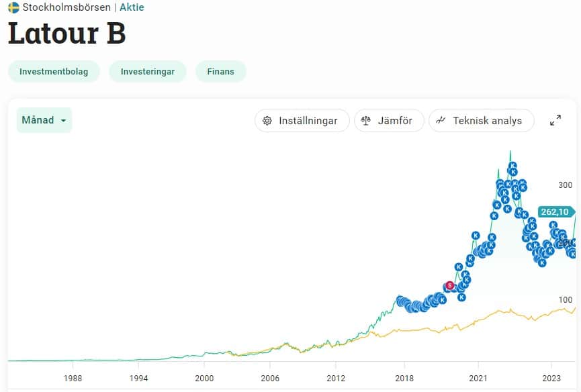Click the dropdown arrow next to Månad

[63, 121]
